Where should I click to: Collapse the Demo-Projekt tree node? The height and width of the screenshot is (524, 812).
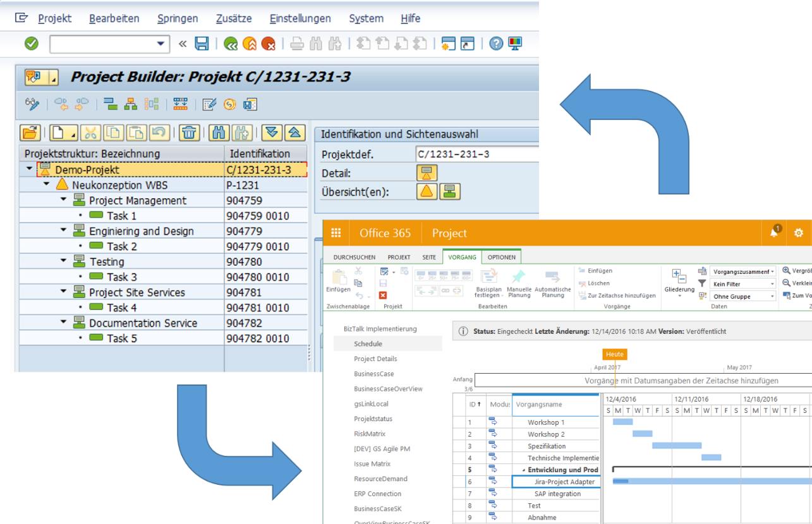pos(29,169)
